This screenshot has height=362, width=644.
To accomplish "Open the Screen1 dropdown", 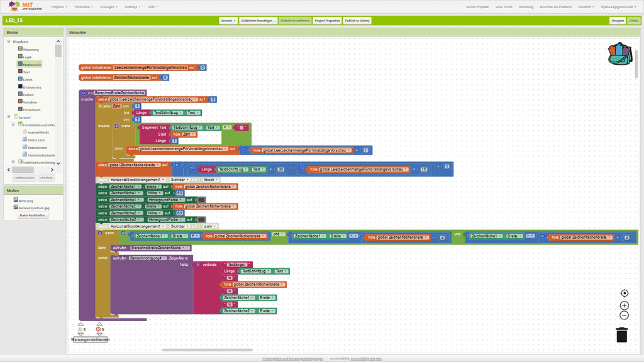I will pyautogui.click(x=228, y=21).
